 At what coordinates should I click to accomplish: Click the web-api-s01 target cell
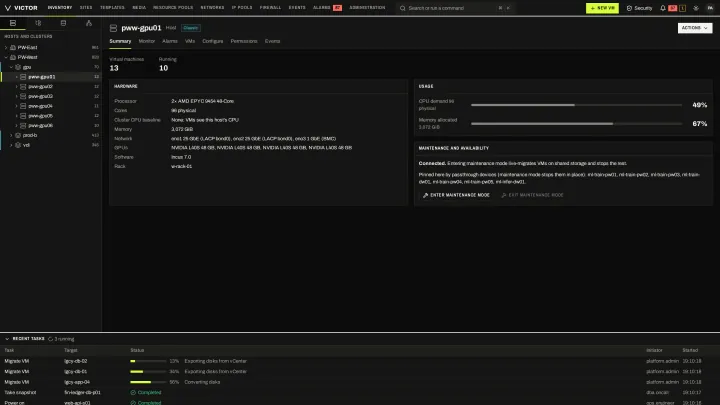(x=77, y=403)
